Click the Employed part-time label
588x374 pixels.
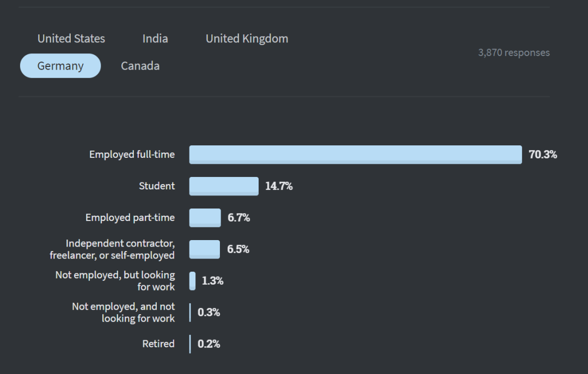point(130,218)
